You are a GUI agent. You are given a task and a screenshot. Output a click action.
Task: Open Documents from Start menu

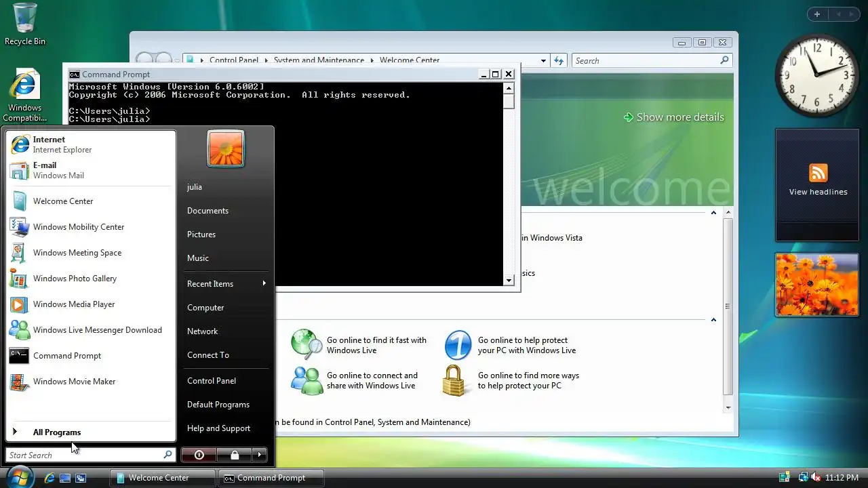tap(226, 211)
